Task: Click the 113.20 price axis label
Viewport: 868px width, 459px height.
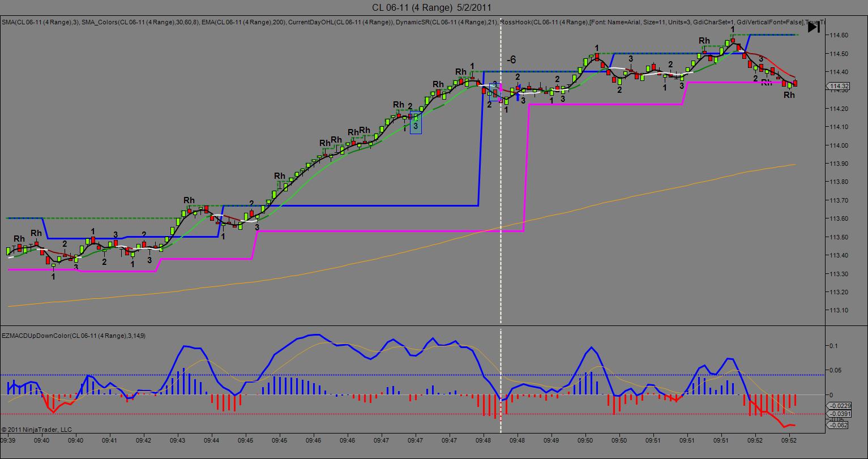Action: coord(838,292)
